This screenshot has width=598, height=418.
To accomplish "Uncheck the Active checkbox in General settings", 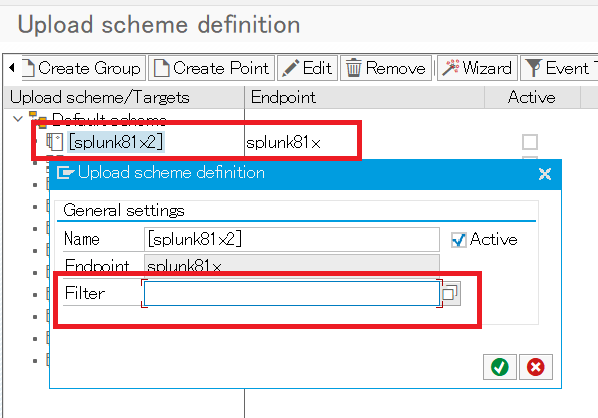I will tap(459, 240).
